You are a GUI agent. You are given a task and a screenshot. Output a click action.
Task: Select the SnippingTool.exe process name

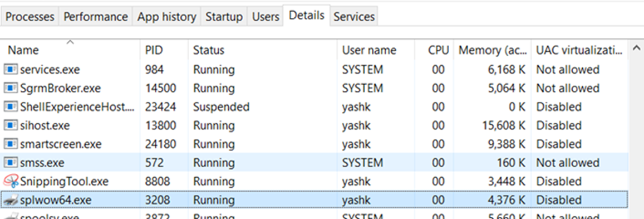65,181
